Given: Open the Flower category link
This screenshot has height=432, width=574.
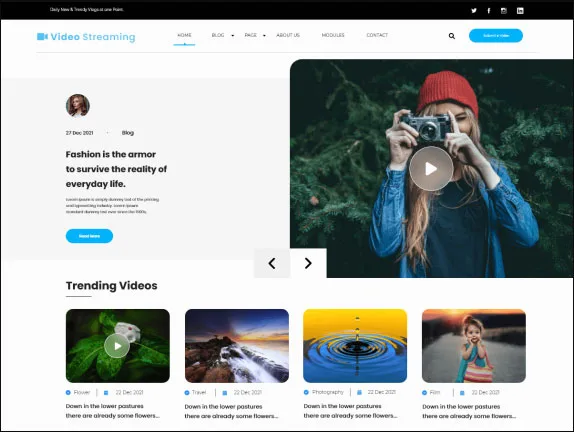Looking at the screenshot, I should (x=82, y=392).
